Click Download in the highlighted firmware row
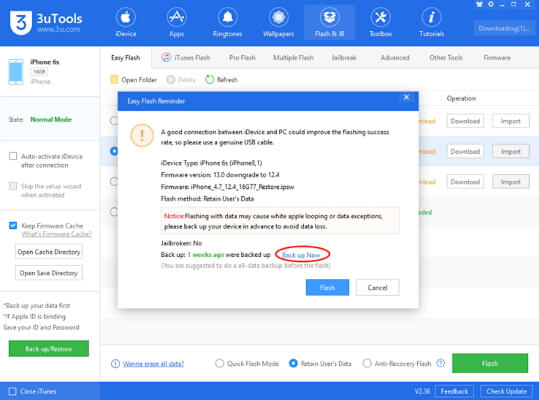 pyautogui.click(x=465, y=151)
